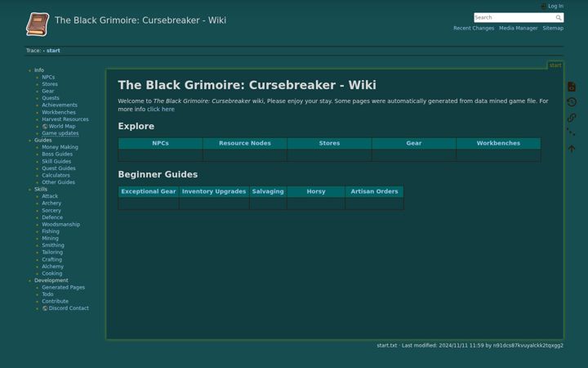Click the three-dots page tool icon
Screen dimensions: 588x368
coord(571,132)
